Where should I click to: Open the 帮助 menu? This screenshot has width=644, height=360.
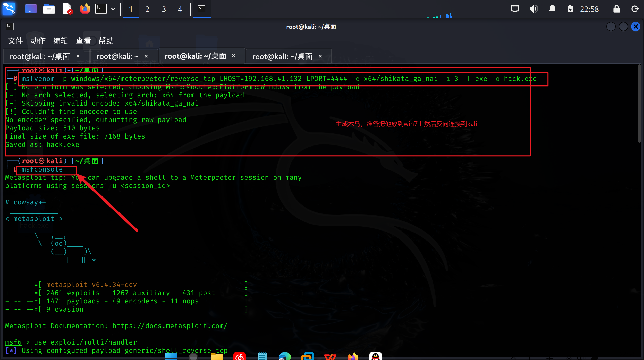point(106,41)
